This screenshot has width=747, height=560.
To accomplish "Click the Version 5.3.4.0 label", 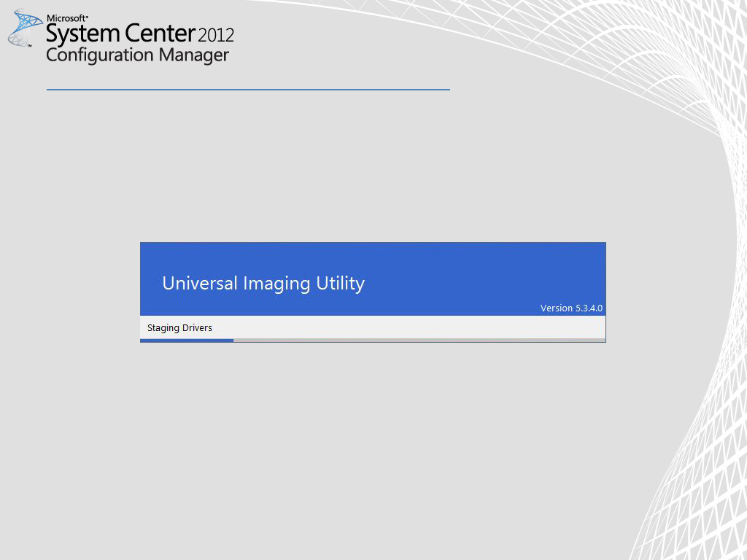I will pyautogui.click(x=571, y=308).
